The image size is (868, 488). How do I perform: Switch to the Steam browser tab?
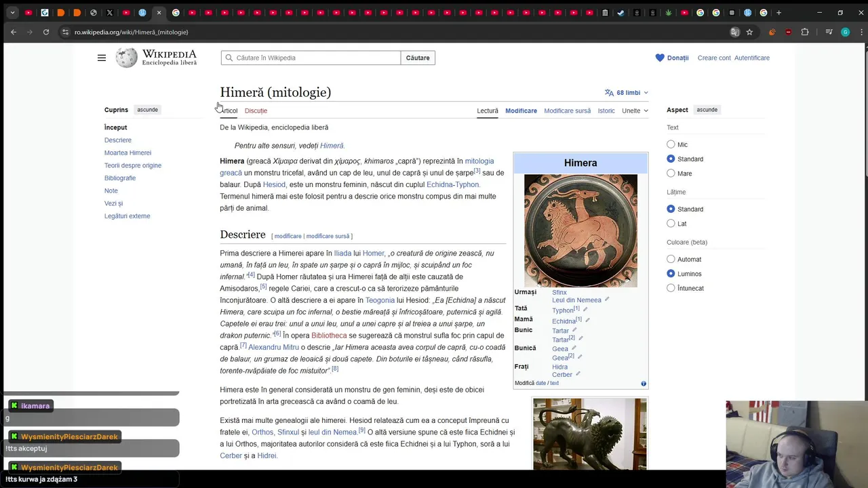coord(620,12)
